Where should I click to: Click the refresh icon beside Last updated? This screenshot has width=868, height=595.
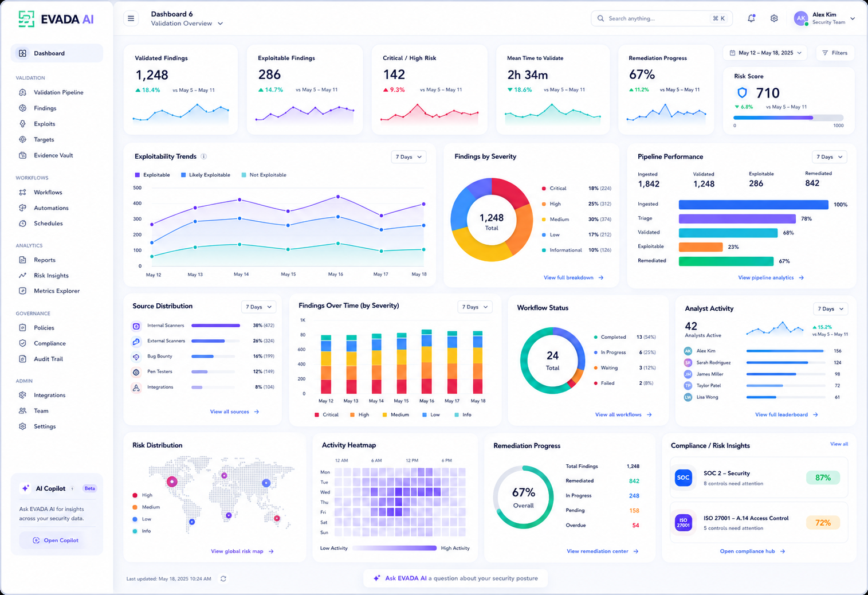pos(223,579)
